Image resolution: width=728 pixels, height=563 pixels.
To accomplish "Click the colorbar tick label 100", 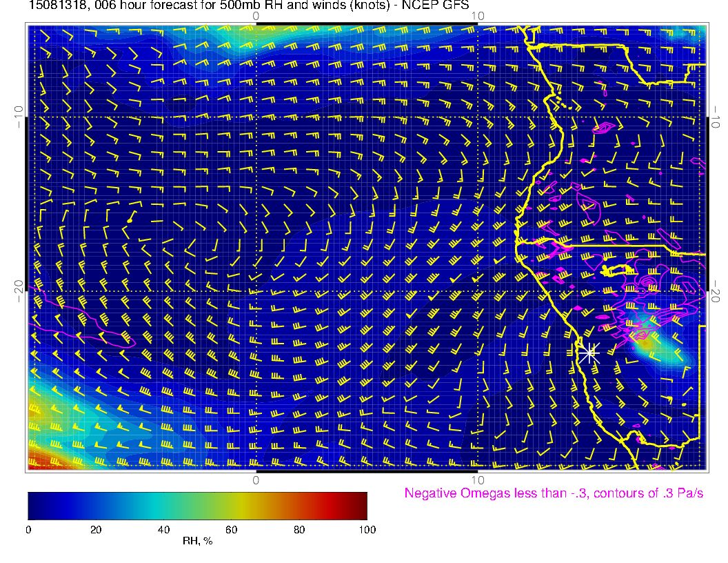I will pyautogui.click(x=367, y=530).
